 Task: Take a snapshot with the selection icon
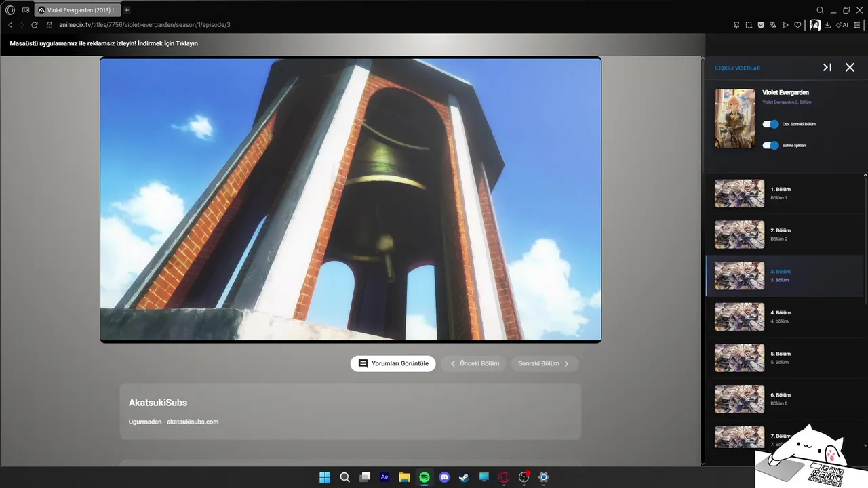click(749, 25)
